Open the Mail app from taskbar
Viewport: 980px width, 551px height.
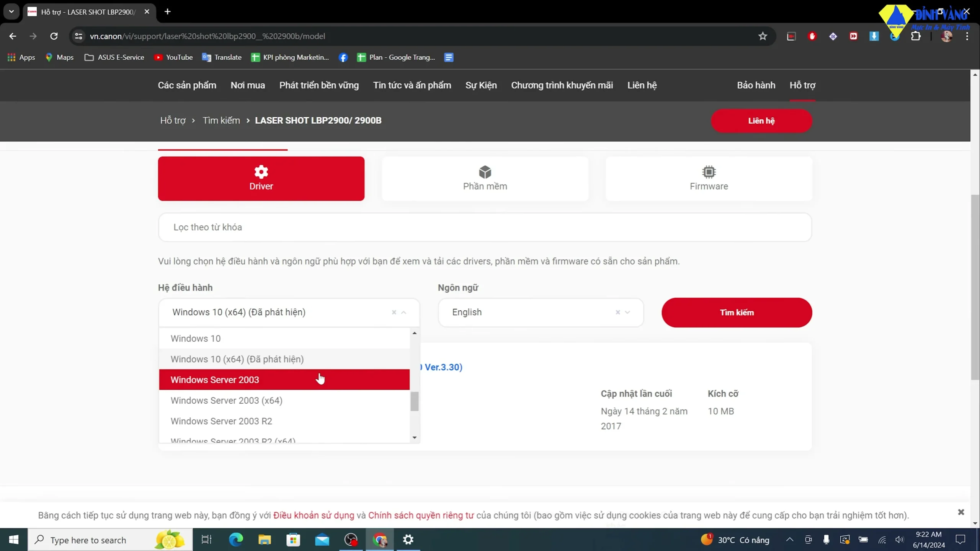(x=322, y=540)
